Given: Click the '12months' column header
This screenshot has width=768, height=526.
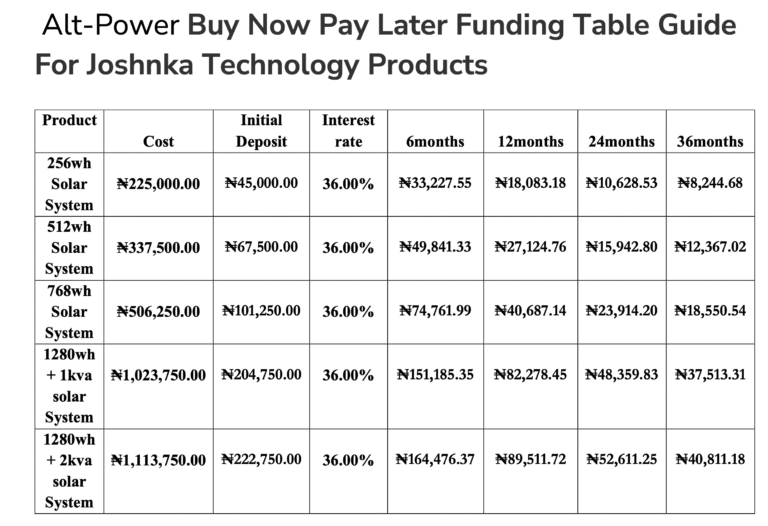Looking at the screenshot, I should (530, 141).
